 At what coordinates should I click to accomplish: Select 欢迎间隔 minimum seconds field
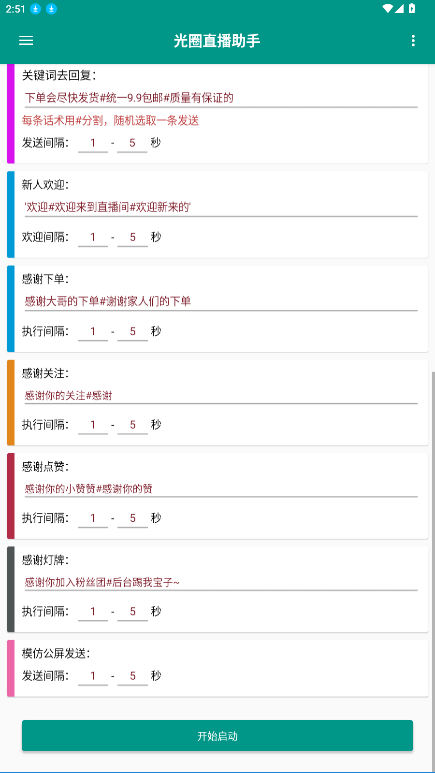coord(93,237)
